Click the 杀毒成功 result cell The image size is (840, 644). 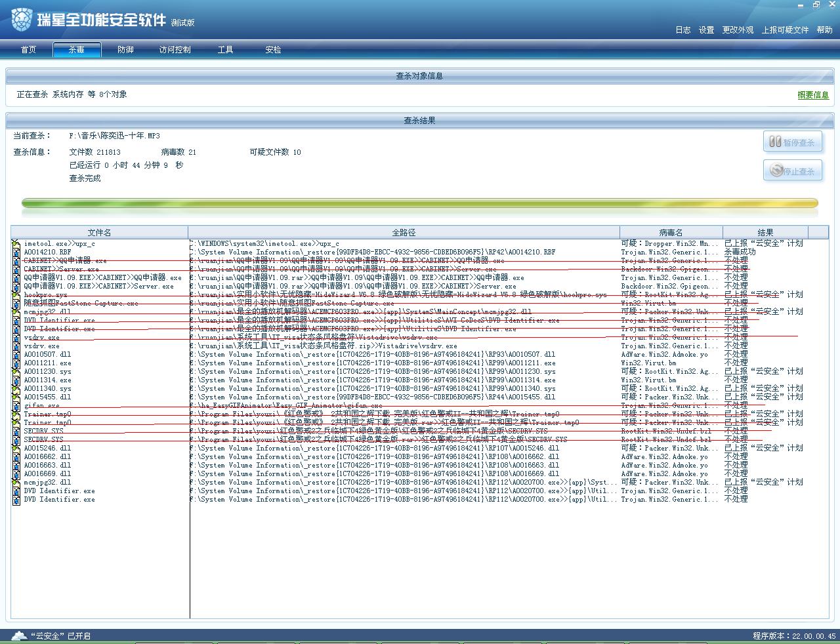coord(740,252)
